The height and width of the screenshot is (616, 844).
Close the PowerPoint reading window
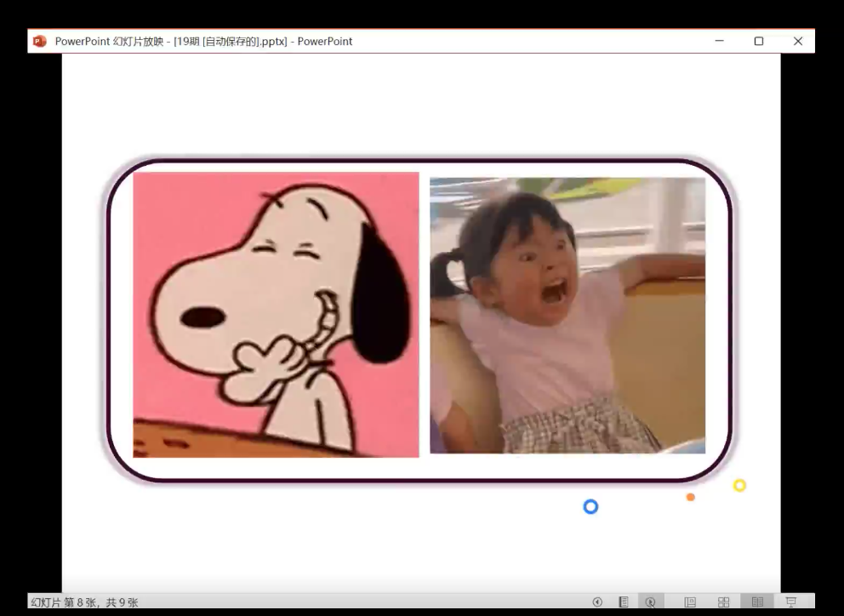pyautogui.click(x=797, y=41)
